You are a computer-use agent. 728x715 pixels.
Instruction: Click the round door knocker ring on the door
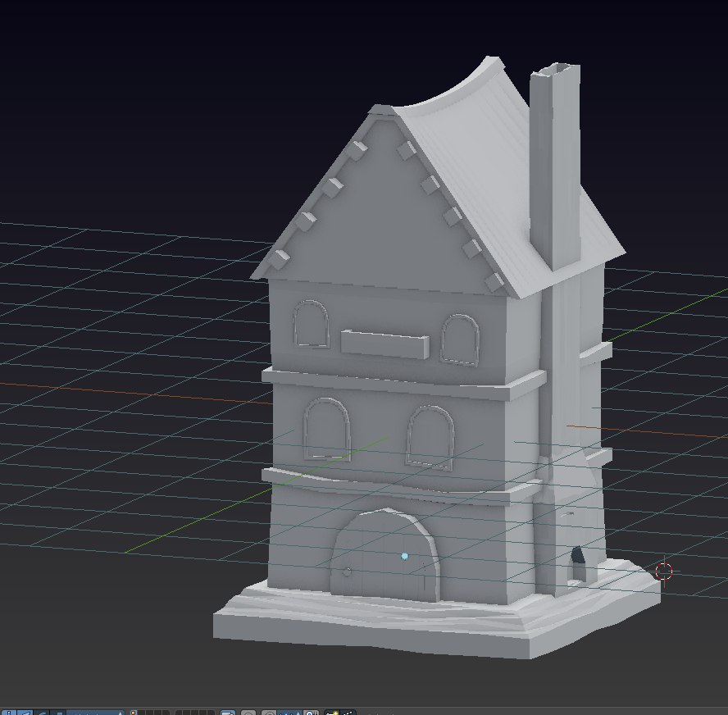(347, 572)
